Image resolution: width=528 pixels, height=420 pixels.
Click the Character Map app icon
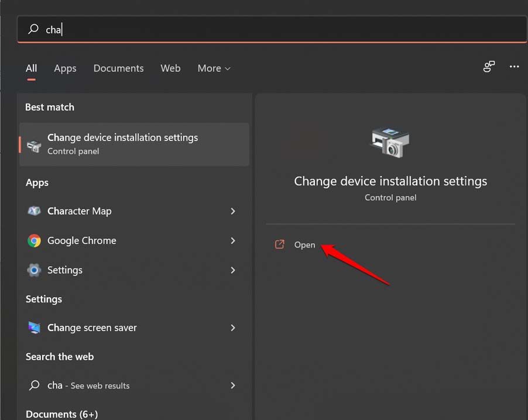tap(34, 211)
